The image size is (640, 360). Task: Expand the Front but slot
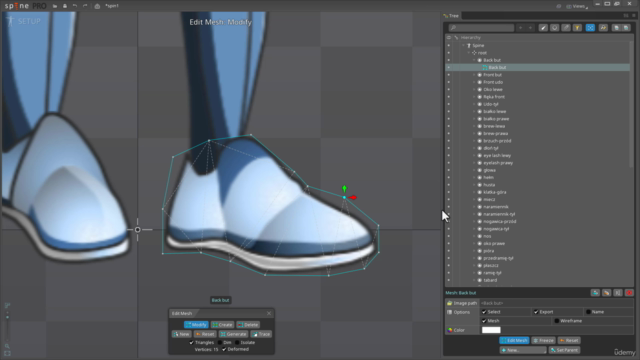click(x=474, y=75)
